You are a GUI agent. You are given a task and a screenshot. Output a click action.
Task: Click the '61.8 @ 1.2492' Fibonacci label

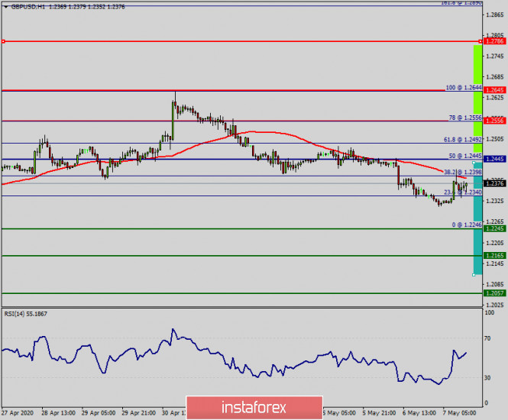tap(463, 140)
